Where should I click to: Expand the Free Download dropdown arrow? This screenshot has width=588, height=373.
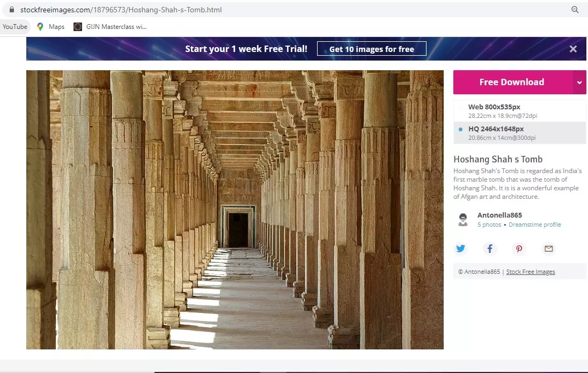tap(579, 82)
